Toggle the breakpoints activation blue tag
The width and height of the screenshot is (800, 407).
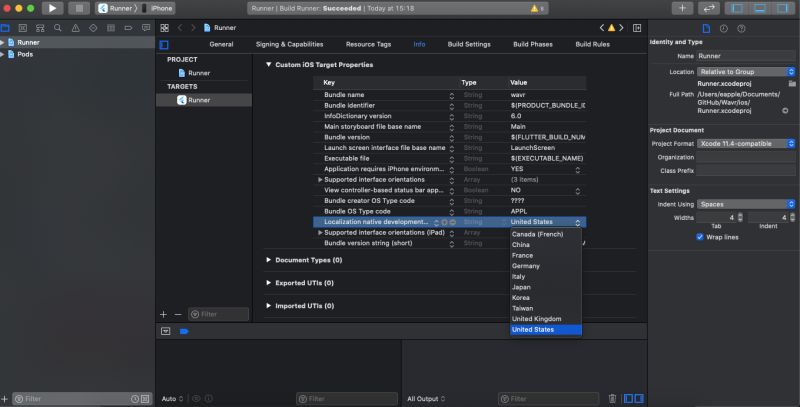(x=184, y=332)
